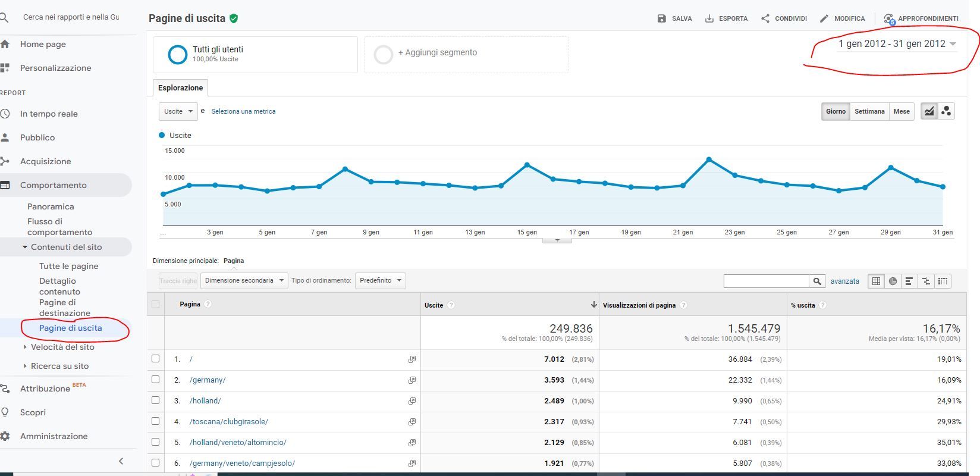
Task: Open page link icon for /holland/ row
Action: pyautogui.click(x=412, y=401)
